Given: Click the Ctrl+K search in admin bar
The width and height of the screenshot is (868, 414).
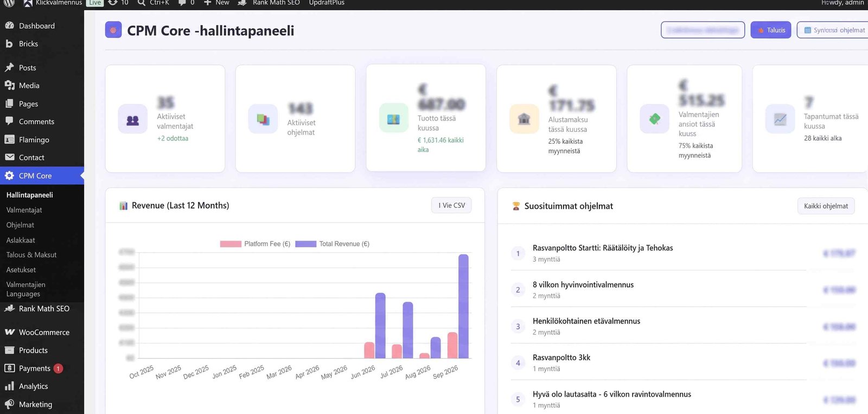Looking at the screenshot, I should pyautogui.click(x=154, y=3).
